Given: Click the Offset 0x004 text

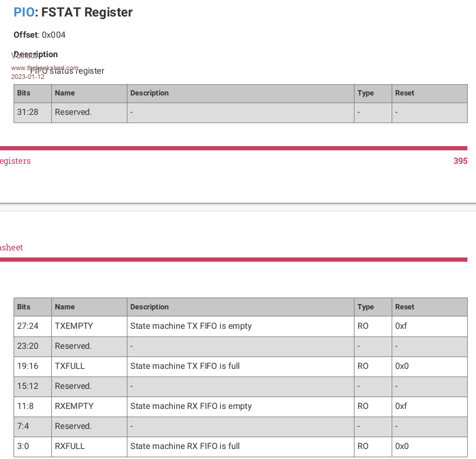Looking at the screenshot, I should (x=40, y=35).
